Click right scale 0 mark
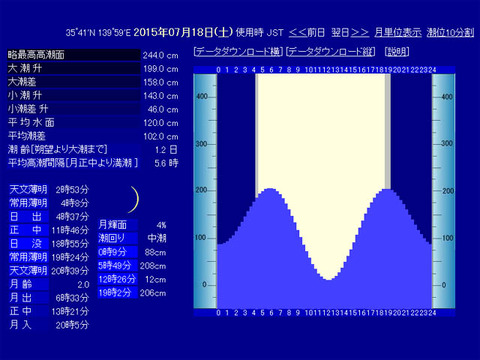Screen dimensions: 480x360 pos(444,285)
